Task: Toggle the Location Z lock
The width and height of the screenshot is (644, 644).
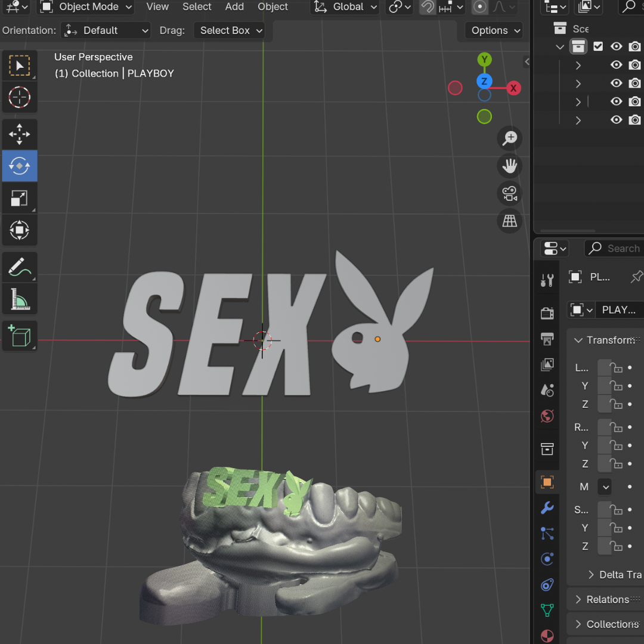Action: click(616, 404)
